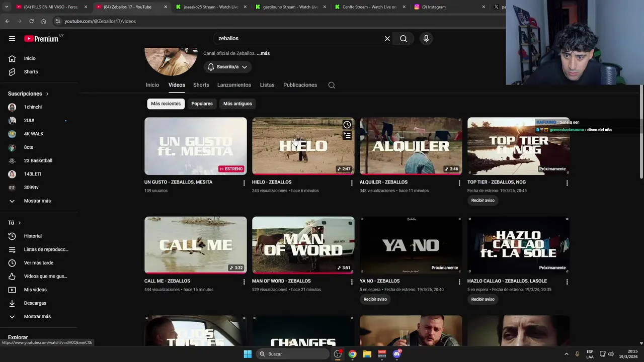This screenshot has width=644, height=362.
Task: Switch to Instagram browser tab
Action: [x=450, y=7]
